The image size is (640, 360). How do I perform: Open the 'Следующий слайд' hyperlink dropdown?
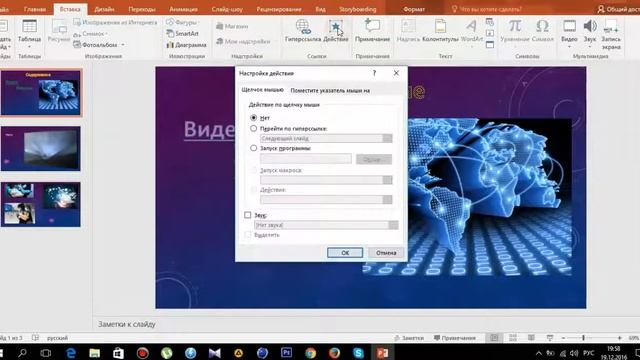[387, 138]
